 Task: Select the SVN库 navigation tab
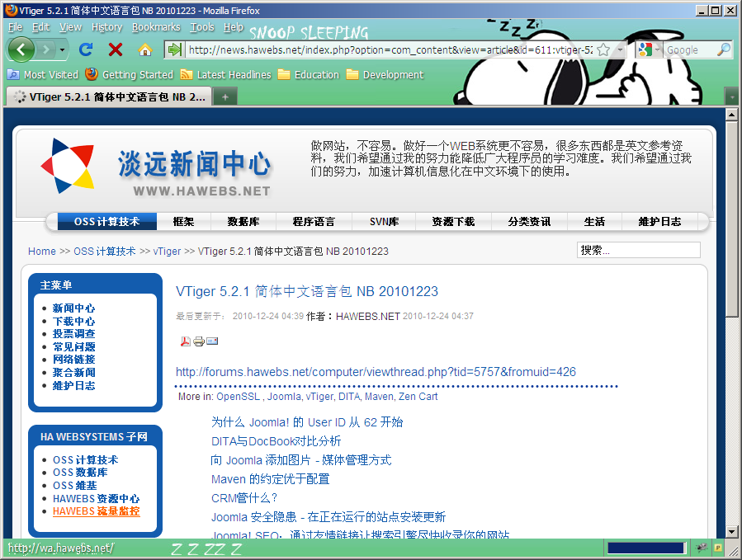384,221
